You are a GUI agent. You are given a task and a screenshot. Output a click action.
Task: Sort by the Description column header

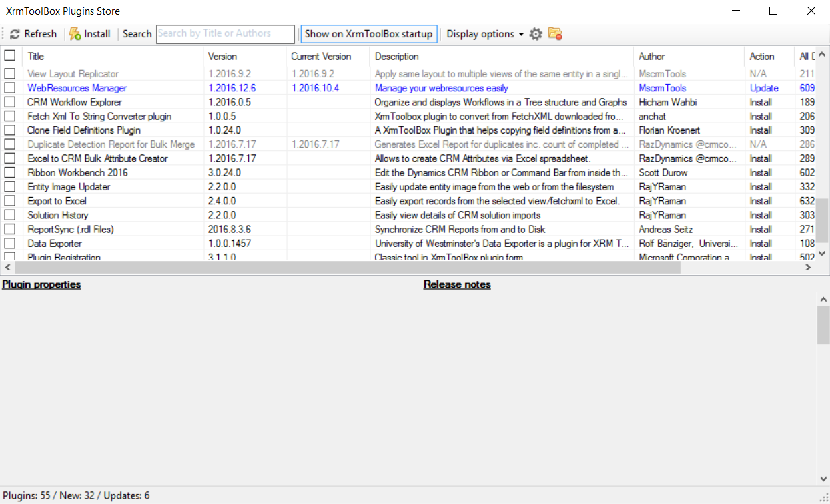pyautogui.click(x=502, y=56)
